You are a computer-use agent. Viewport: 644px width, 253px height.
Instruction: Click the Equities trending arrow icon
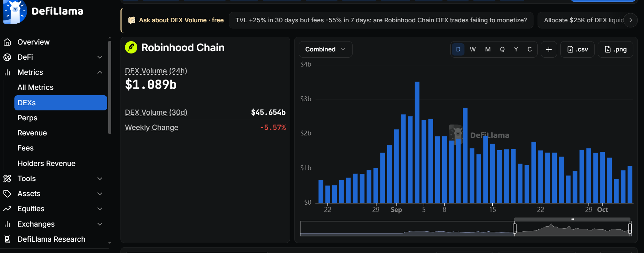point(7,209)
